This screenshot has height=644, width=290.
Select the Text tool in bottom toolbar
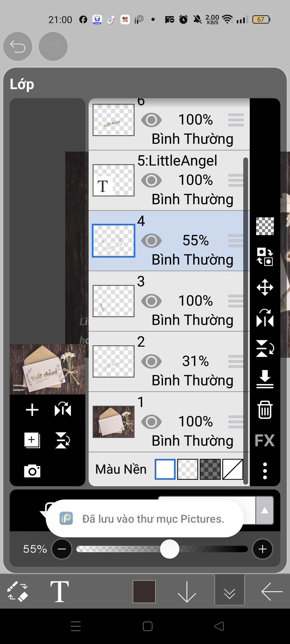pyautogui.click(x=59, y=592)
